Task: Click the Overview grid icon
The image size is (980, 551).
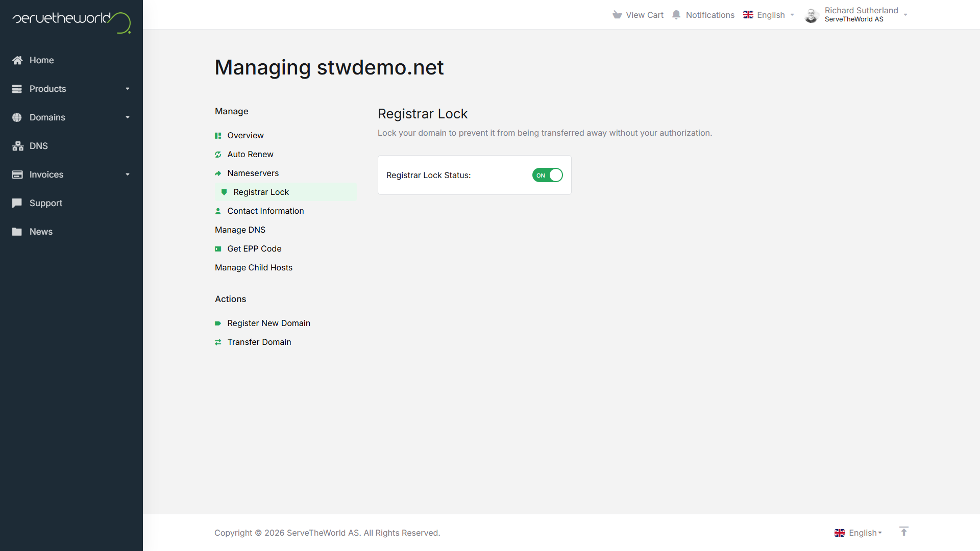Action: 218,136
